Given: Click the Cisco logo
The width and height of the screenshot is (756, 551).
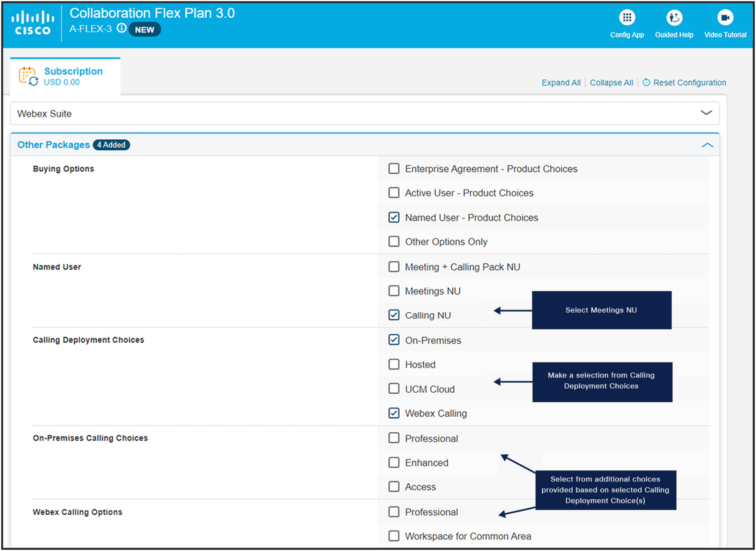Looking at the screenshot, I should click(32, 23).
